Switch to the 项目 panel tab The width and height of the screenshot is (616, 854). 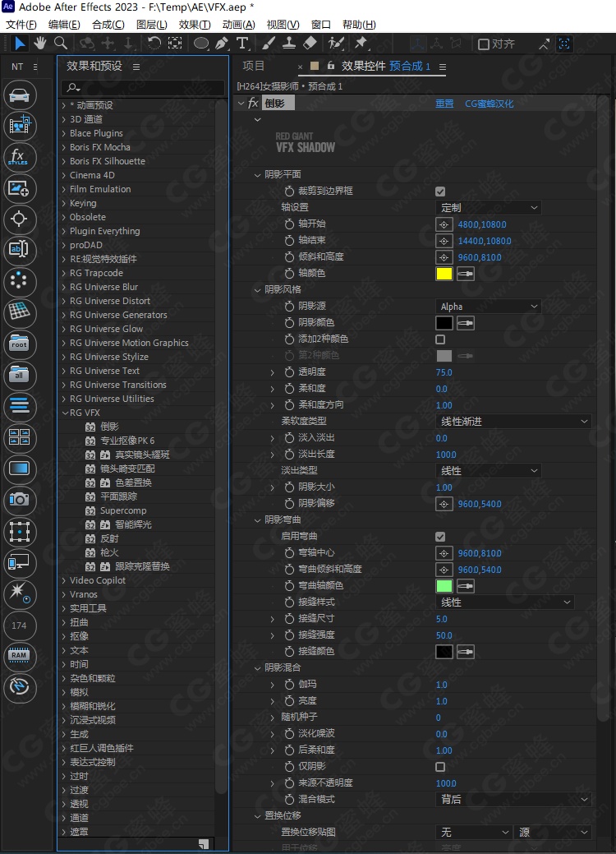pyautogui.click(x=254, y=66)
